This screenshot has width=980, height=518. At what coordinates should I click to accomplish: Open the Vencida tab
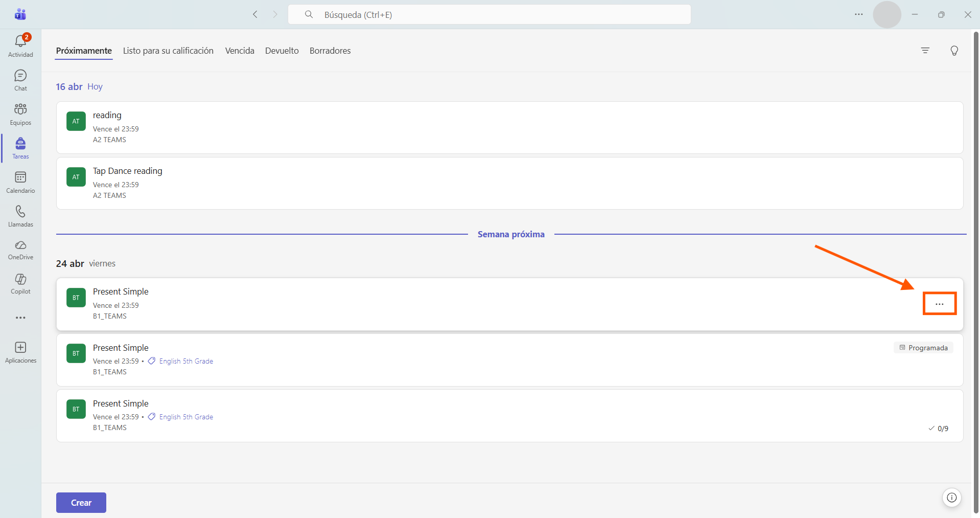[240, 51]
